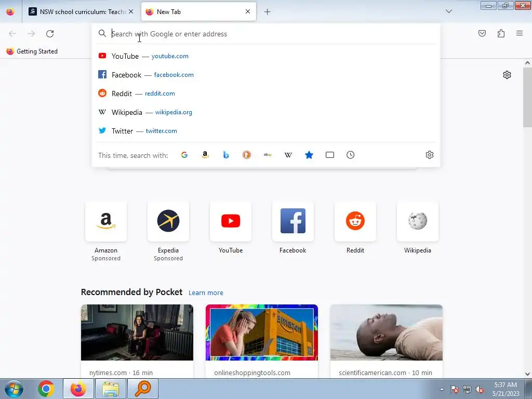The height and width of the screenshot is (399, 532).
Task: Open File Explorer from the taskbar
Action: pyautogui.click(x=111, y=389)
